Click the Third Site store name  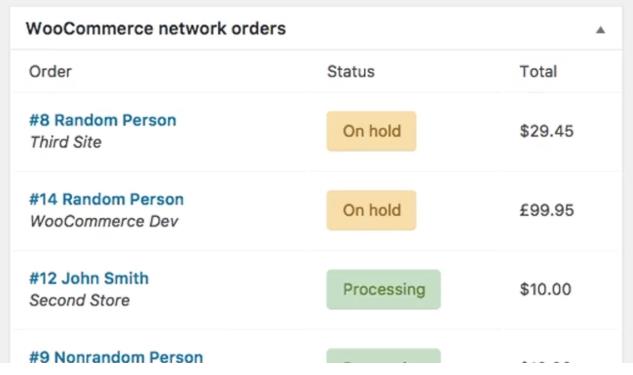[66, 142]
